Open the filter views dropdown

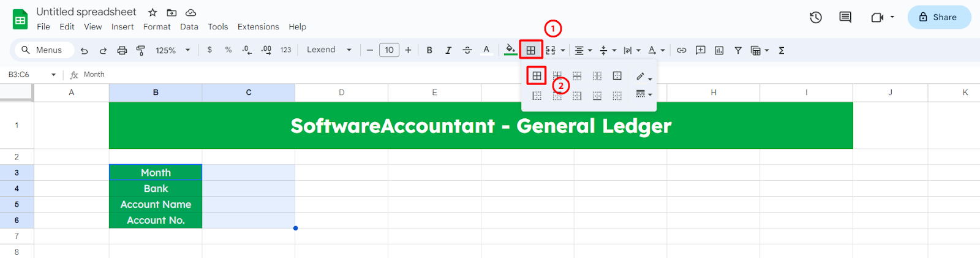tap(759, 50)
